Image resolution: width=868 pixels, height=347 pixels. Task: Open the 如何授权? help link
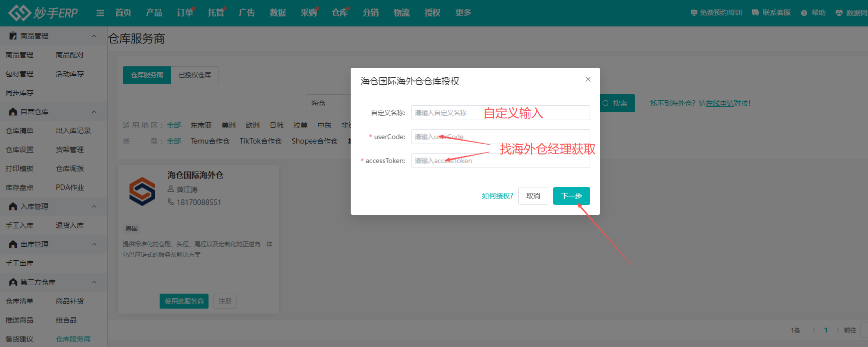(x=497, y=196)
